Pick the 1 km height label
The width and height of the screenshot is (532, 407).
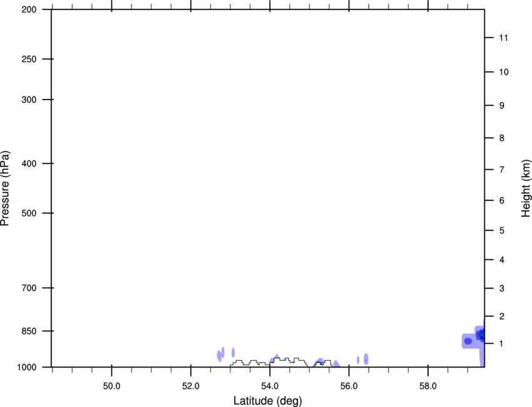pyautogui.click(x=501, y=344)
